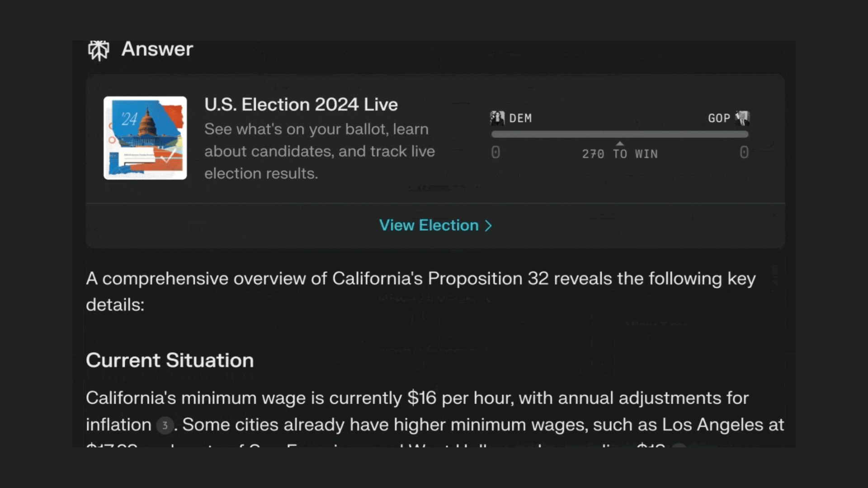Viewport: 868px width, 488px height.
Task: Click the chevron arrow after View Election
Action: [488, 225]
